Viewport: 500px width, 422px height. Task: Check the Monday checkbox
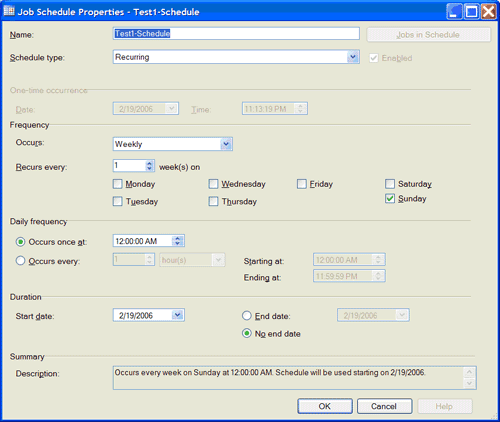pyautogui.click(x=117, y=184)
